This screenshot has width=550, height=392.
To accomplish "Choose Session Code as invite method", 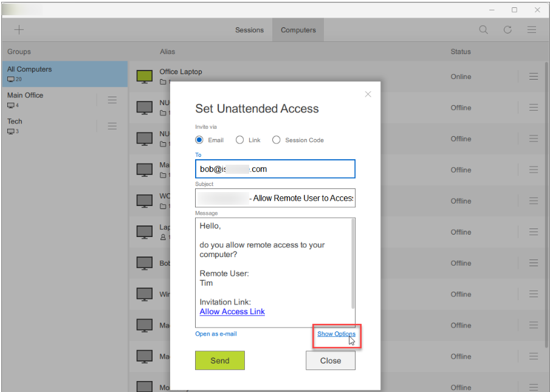I will tap(277, 139).
